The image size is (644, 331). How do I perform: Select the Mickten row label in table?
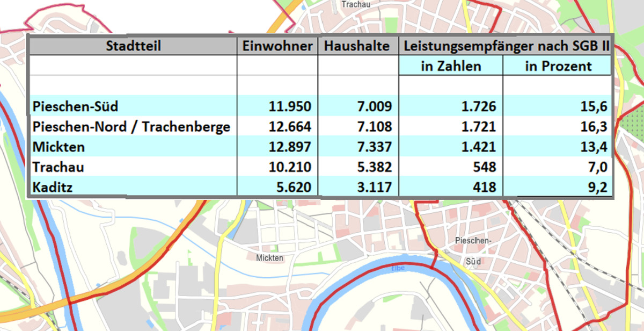tap(58, 147)
